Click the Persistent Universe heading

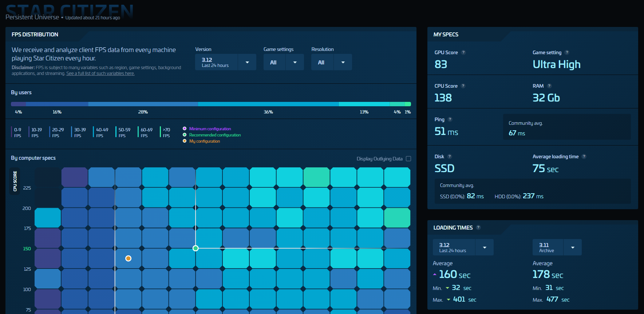pos(32,17)
